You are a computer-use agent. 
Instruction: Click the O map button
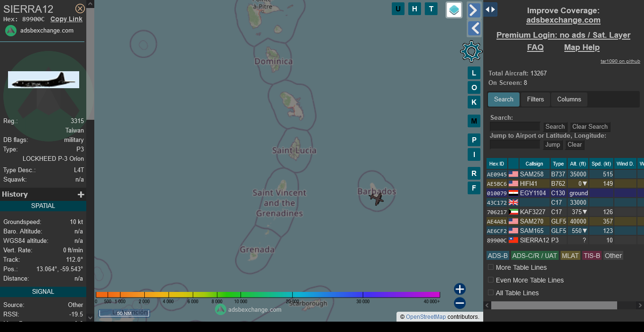pyautogui.click(x=474, y=87)
